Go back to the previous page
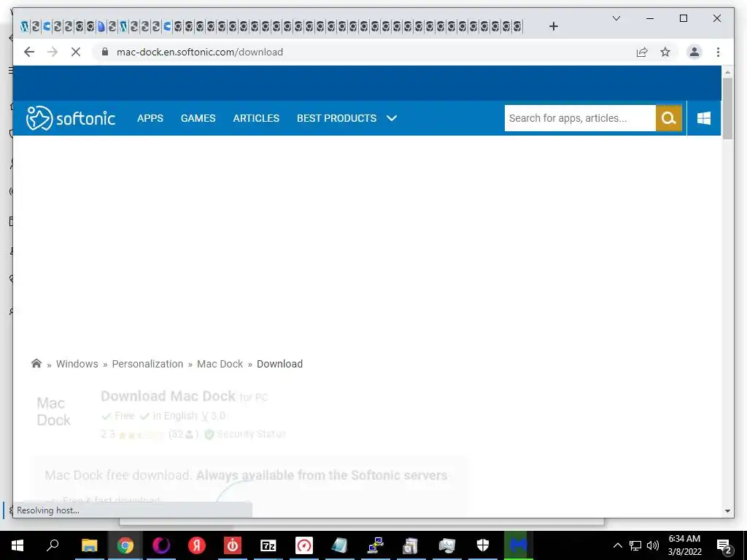 coord(29,52)
